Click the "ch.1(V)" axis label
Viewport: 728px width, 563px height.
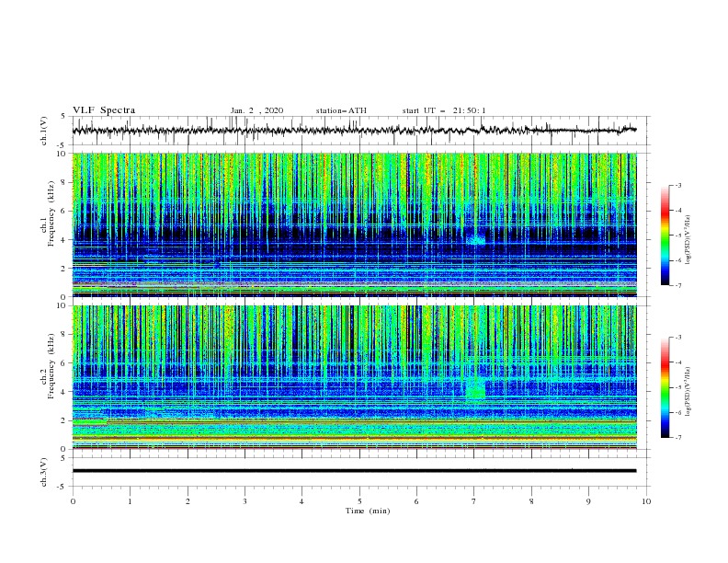point(44,131)
